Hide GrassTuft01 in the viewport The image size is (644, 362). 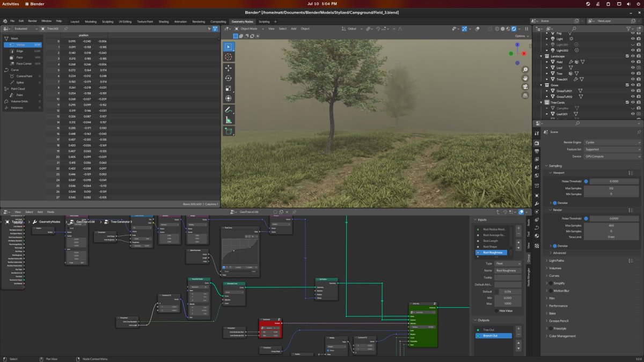(x=633, y=91)
